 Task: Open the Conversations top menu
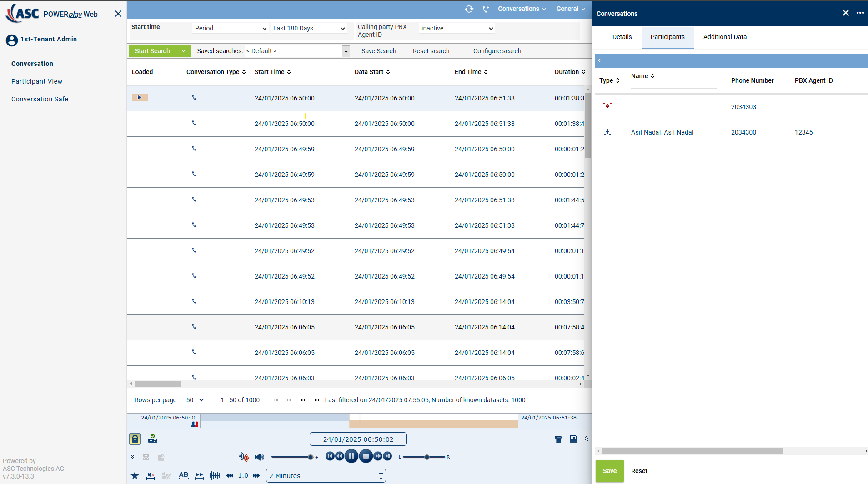pos(522,9)
